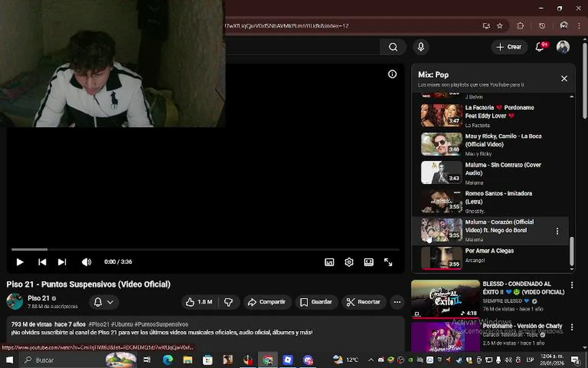Open browser history clock icon

[542, 26]
